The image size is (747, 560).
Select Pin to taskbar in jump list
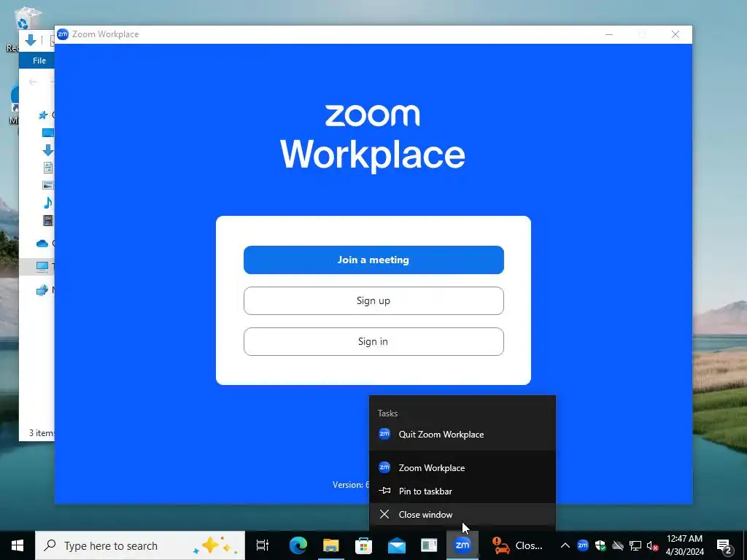point(462,491)
